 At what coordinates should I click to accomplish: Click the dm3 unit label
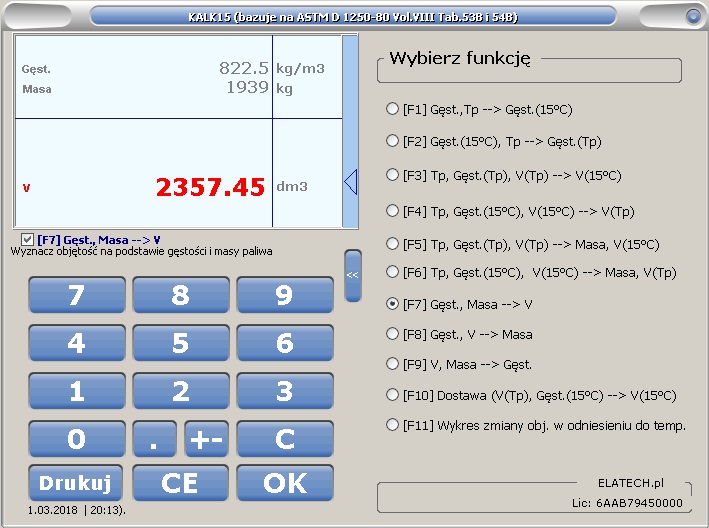coord(292,186)
